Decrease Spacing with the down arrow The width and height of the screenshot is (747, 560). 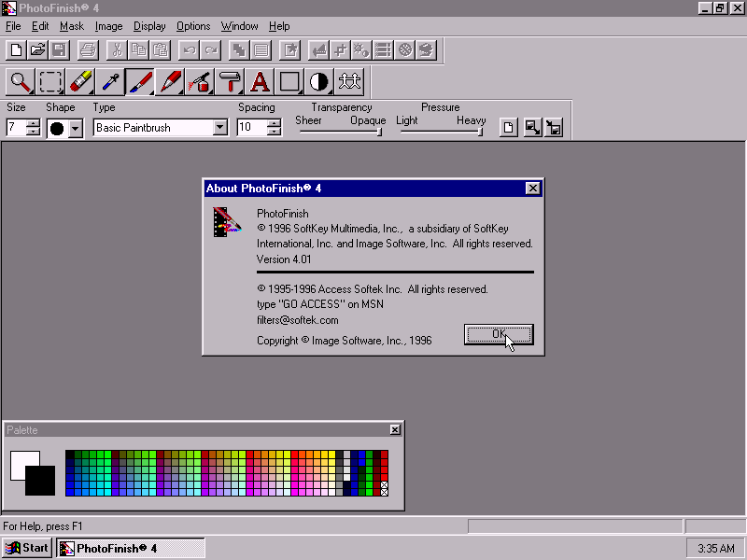(274, 132)
